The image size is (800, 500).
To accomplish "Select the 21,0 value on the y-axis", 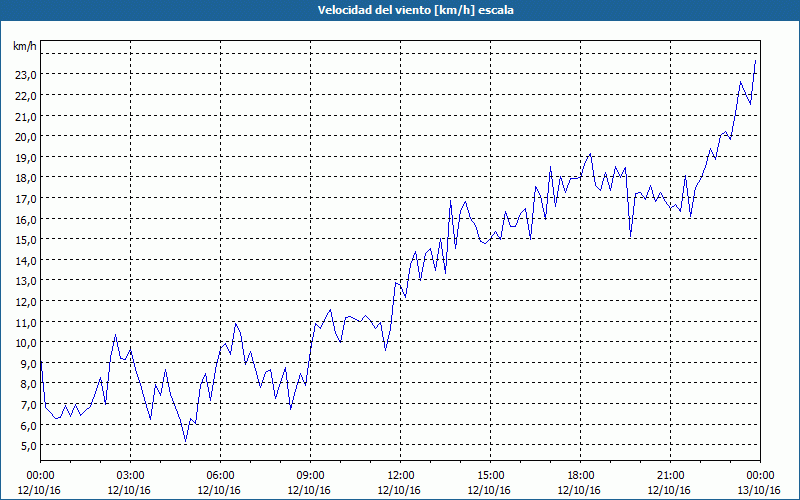I will [x=26, y=116].
